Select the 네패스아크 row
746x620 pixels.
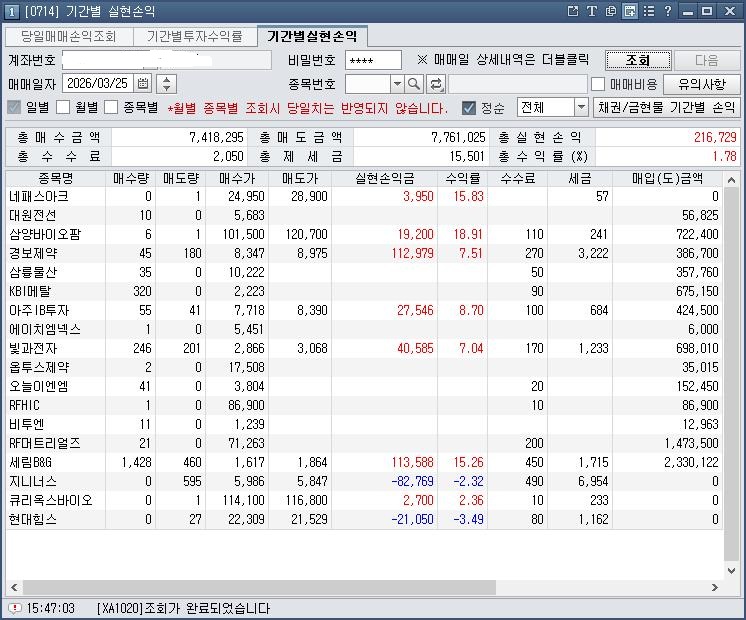[x=364, y=196]
